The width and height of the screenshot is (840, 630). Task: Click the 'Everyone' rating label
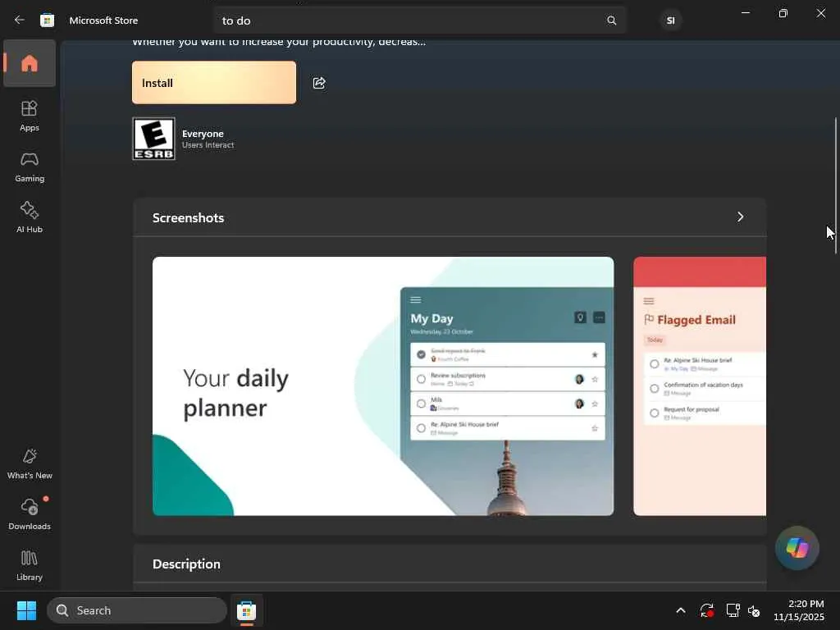[203, 134]
